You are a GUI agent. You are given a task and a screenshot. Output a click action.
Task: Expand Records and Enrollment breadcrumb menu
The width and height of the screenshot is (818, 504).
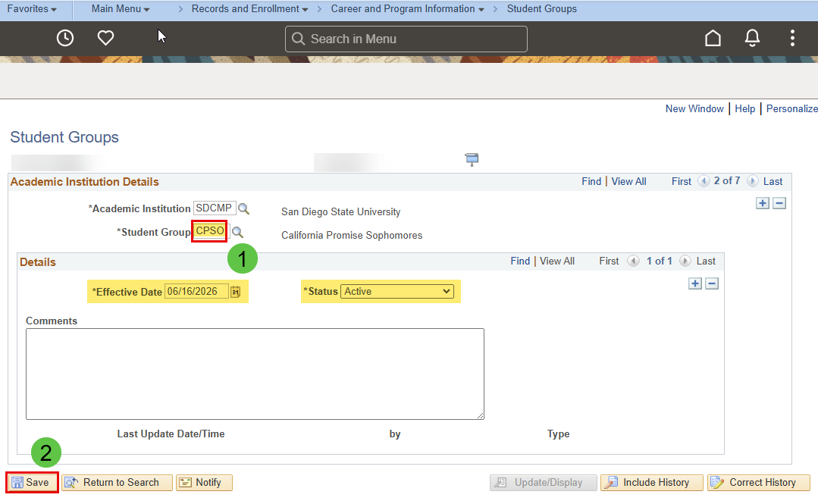[x=250, y=9]
